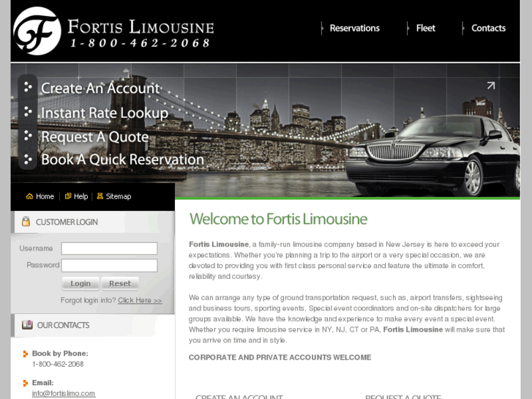This screenshot has height=399, width=532.
Task: Open the Sitemap link
Action: [119, 196]
